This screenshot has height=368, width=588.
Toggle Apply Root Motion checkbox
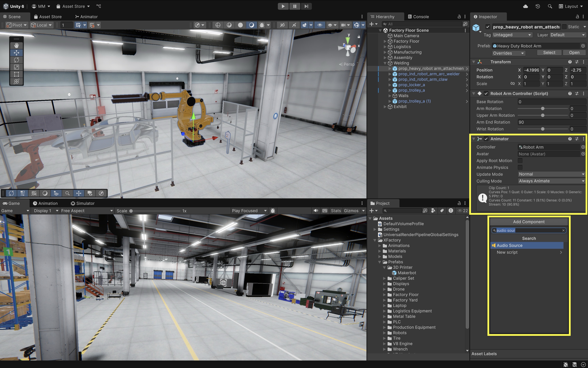click(520, 161)
